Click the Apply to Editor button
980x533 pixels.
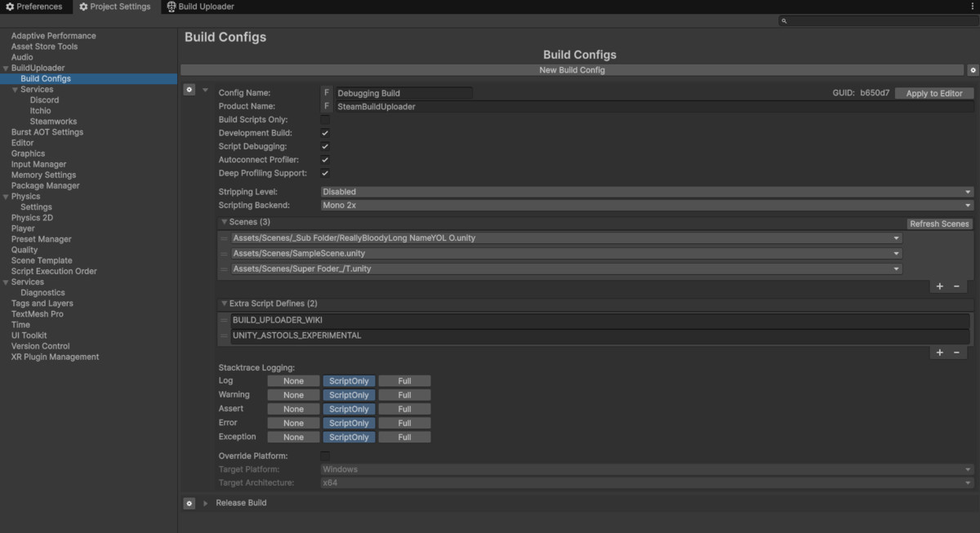click(933, 92)
